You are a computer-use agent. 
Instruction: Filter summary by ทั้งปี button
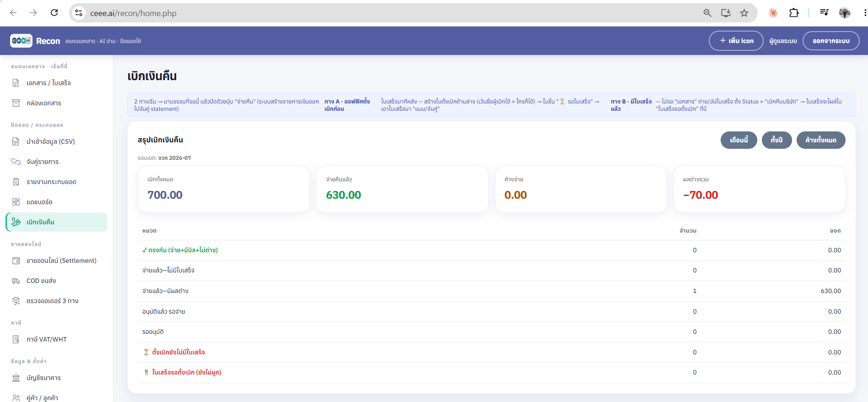click(777, 140)
